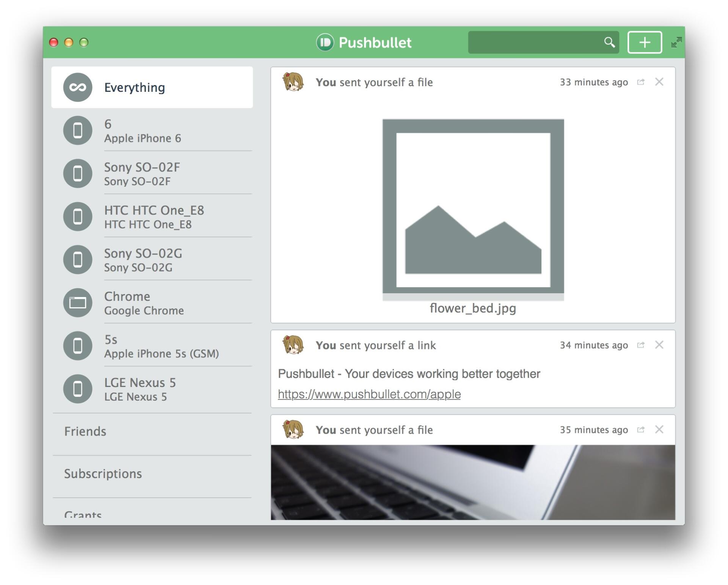Click the avatar on the link push
This screenshot has width=728, height=585.
[x=293, y=344]
